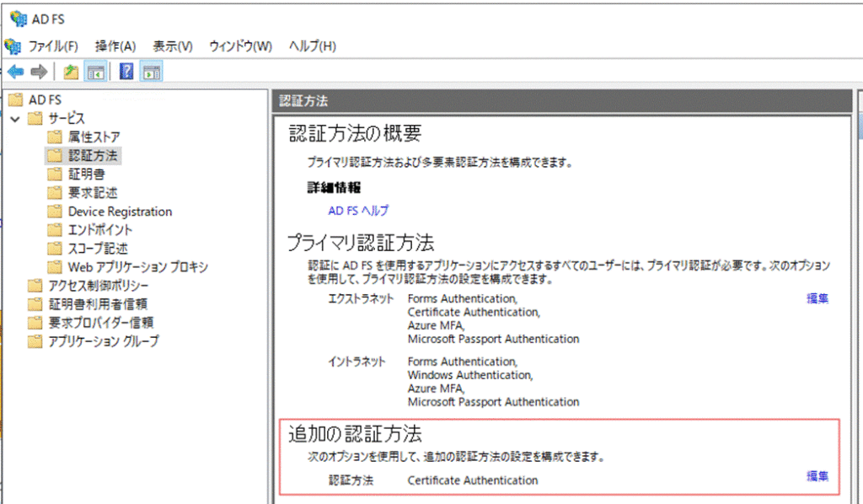Select the サービス label in tree
The width and height of the screenshot is (863, 504).
tap(67, 118)
